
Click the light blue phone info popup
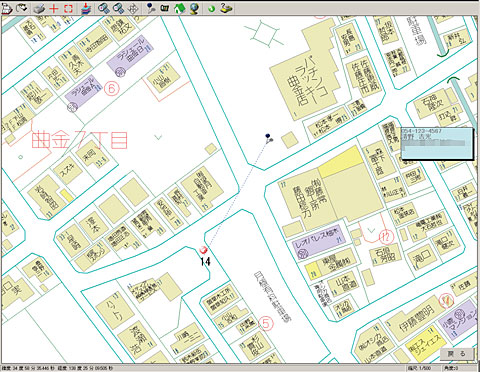click(437, 144)
